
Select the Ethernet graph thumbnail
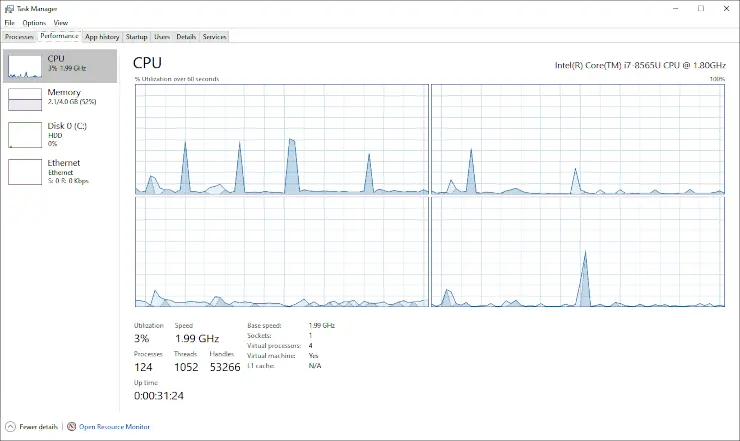pos(25,171)
